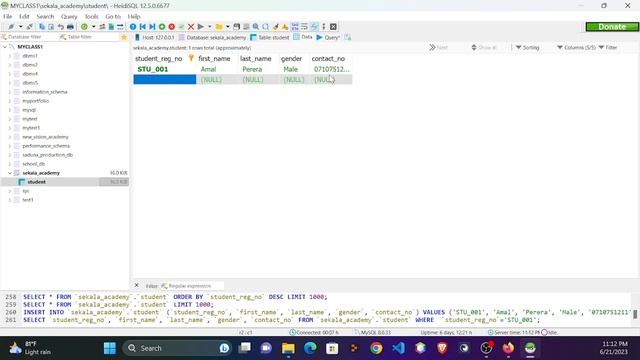Click the green Refresh toolbar icon
This screenshot has width=640, height=360.
(84, 27)
